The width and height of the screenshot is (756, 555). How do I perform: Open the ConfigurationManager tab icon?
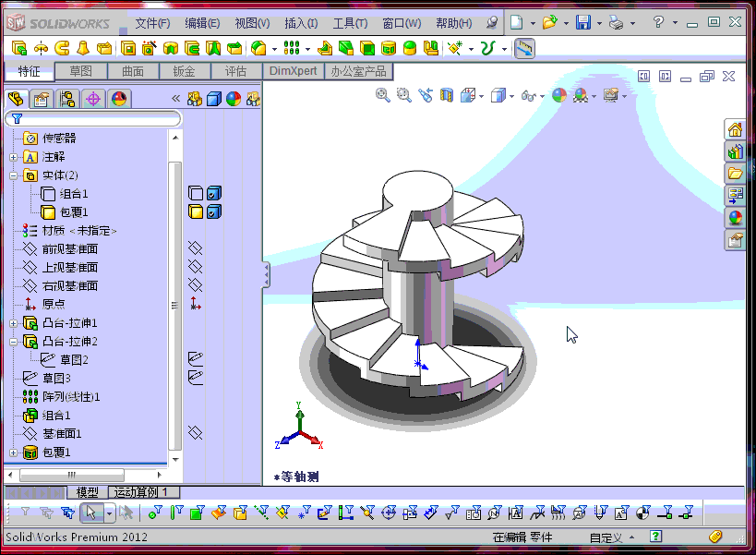(67, 99)
